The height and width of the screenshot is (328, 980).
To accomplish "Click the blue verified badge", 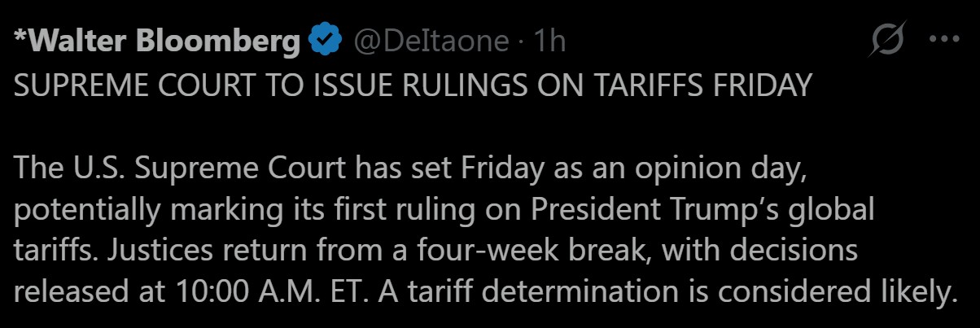I will (324, 42).
